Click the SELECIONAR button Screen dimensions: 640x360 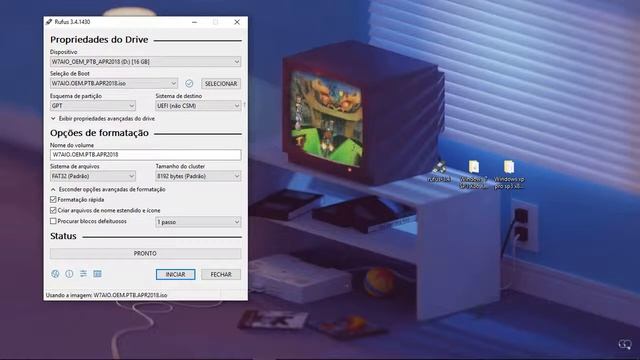point(221,83)
